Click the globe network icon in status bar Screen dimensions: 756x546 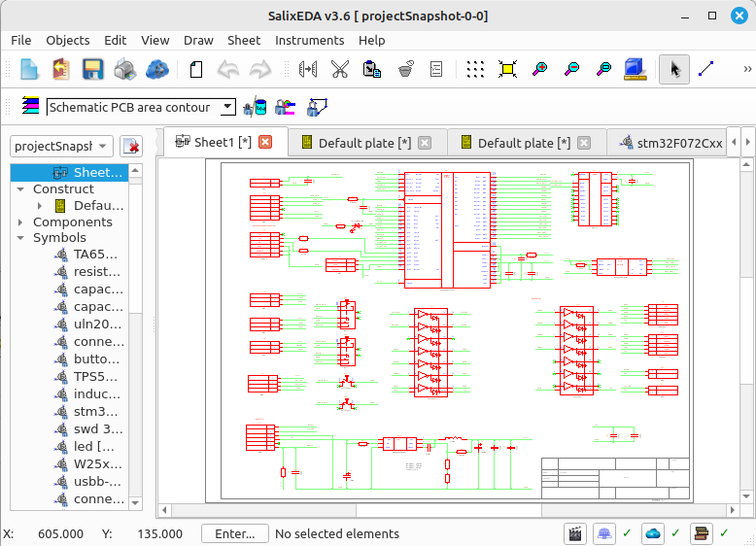604,533
